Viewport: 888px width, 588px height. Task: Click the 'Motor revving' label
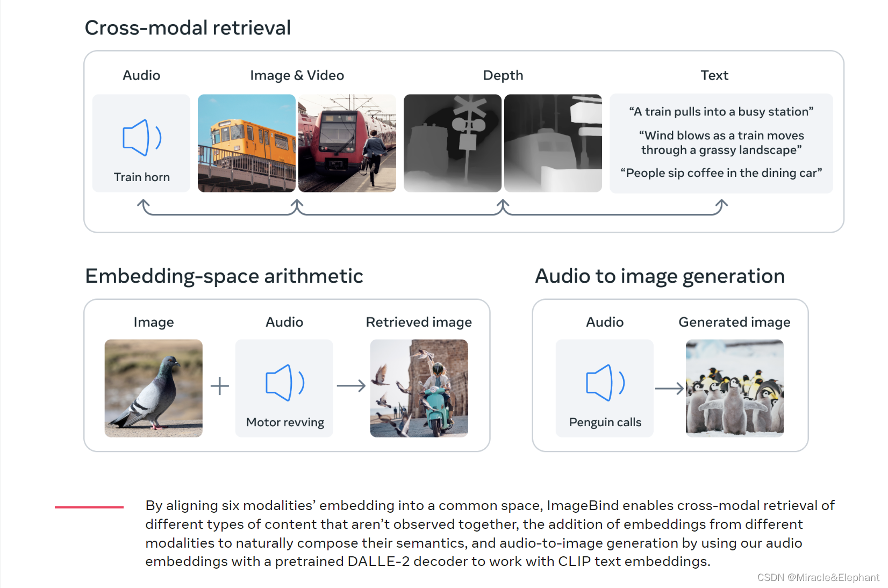tap(285, 422)
